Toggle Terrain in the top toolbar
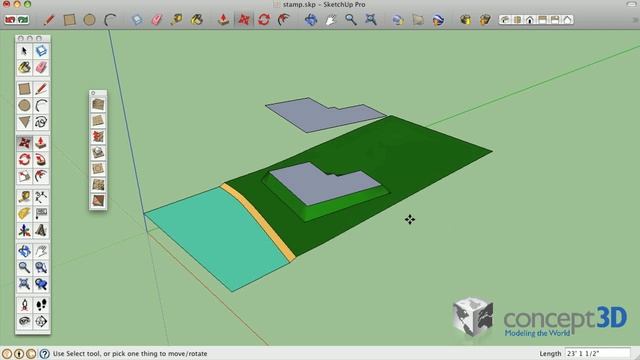This screenshot has height=360, width=640. (418, 19)
